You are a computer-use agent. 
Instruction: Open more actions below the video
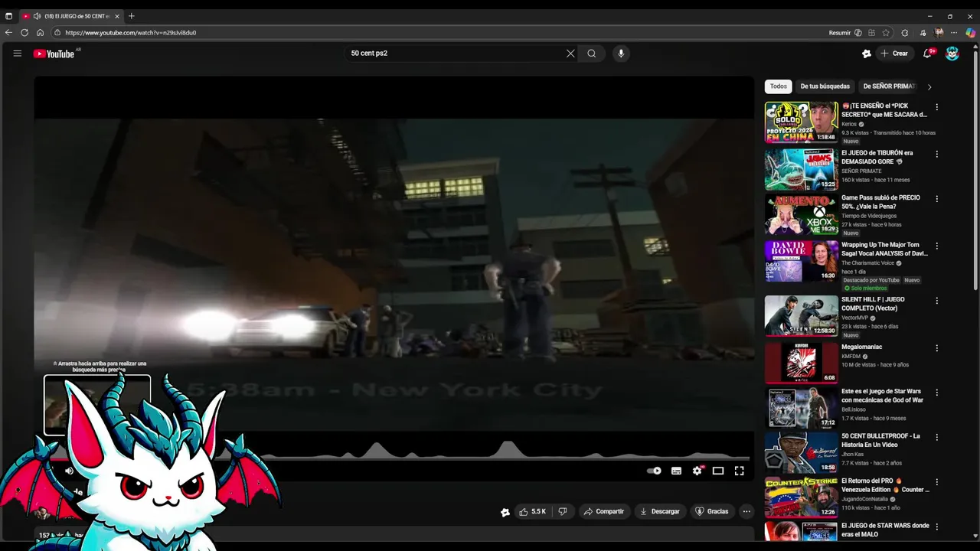746,511
